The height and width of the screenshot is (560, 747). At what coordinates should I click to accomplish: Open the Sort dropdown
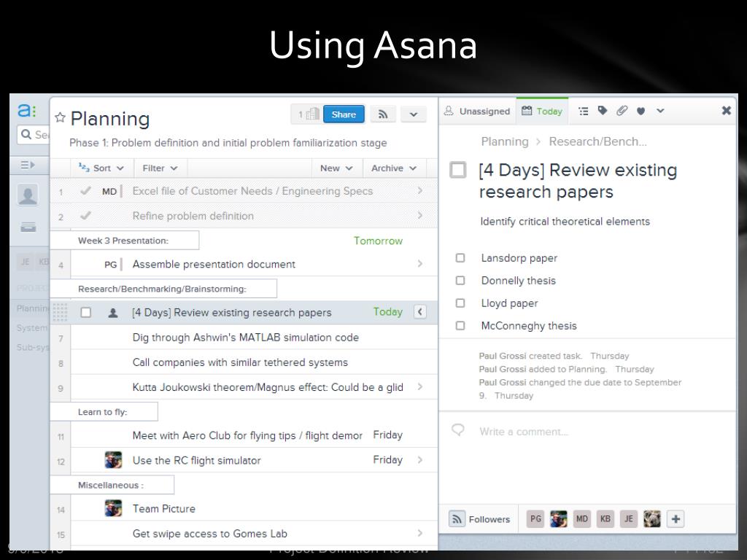(x=101, y=168)
